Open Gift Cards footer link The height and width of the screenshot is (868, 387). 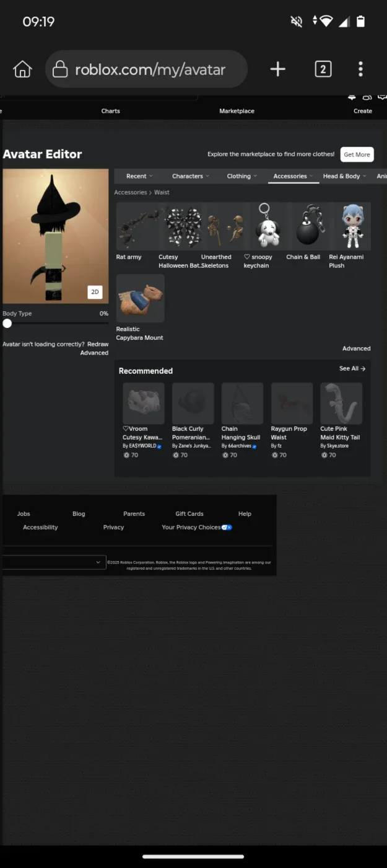[189, 514]
